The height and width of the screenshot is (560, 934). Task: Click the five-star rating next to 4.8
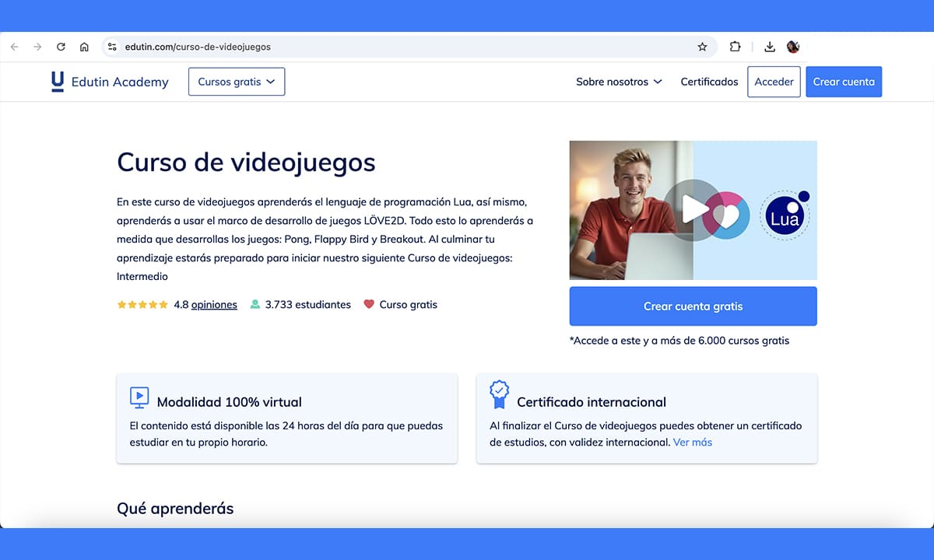coord(142,304)
